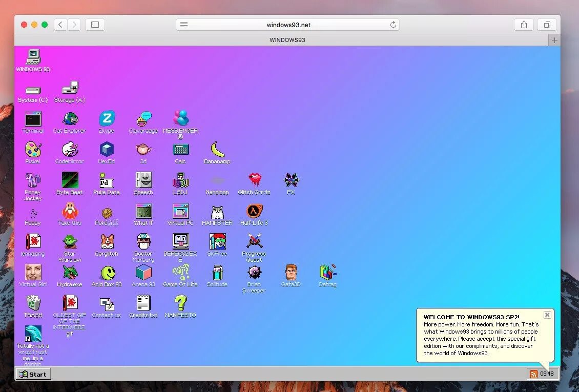Open the Safari share menu
This screenshot has height=392, width=579.
tap(524, 25)
